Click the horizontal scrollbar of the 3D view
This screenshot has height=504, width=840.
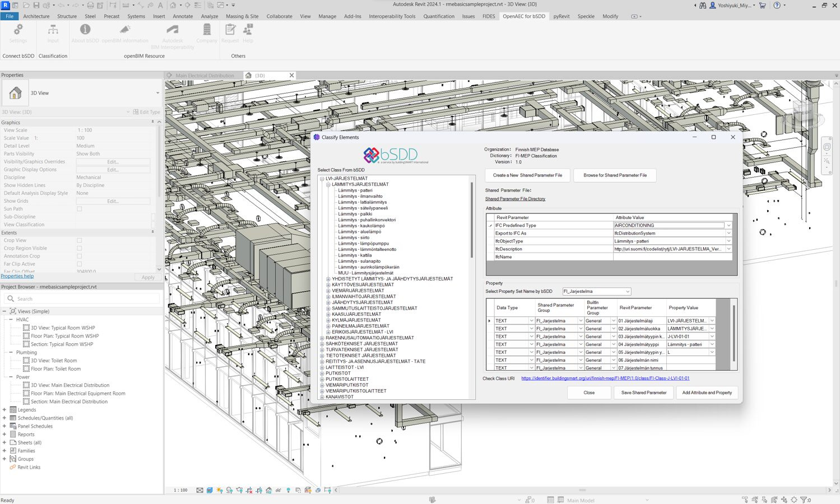(582, 490)
